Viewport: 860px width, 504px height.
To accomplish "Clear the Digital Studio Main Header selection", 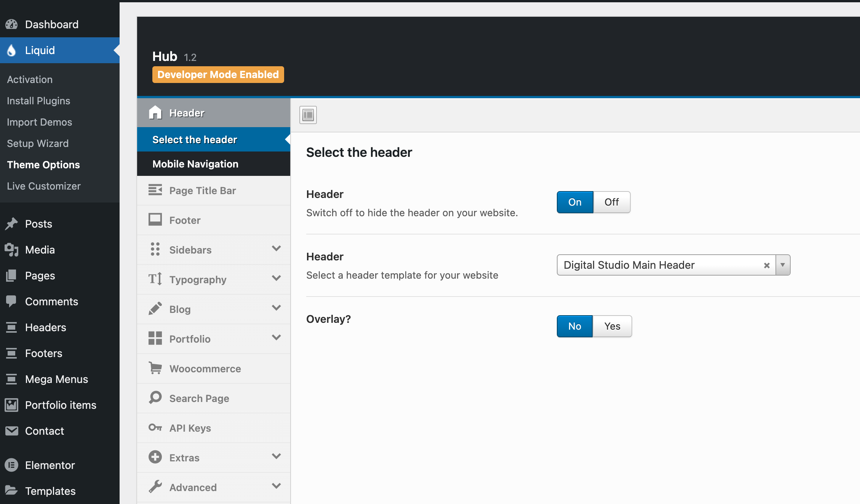I will point(767,265).
